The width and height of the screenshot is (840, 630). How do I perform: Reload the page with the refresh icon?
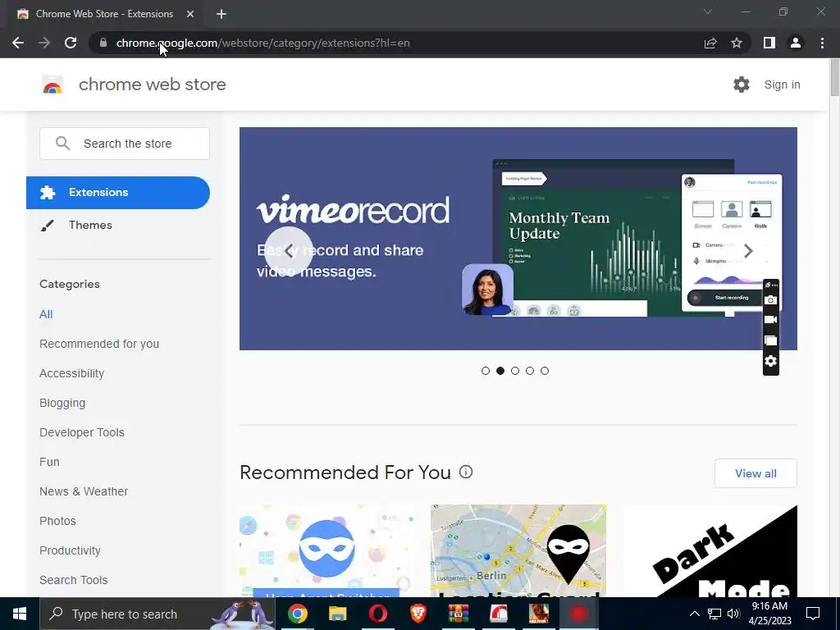pos(71,43)
